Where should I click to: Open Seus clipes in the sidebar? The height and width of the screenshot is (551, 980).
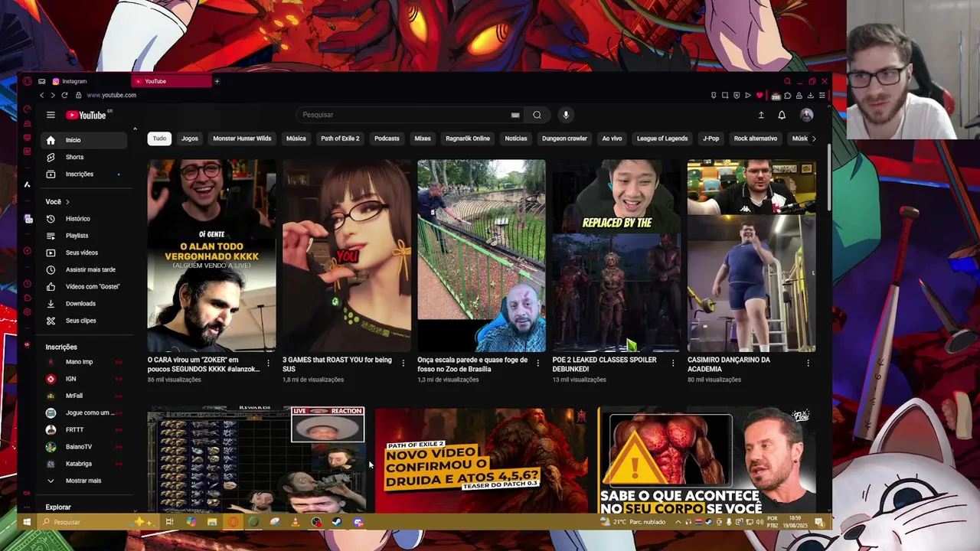(84, 321)
